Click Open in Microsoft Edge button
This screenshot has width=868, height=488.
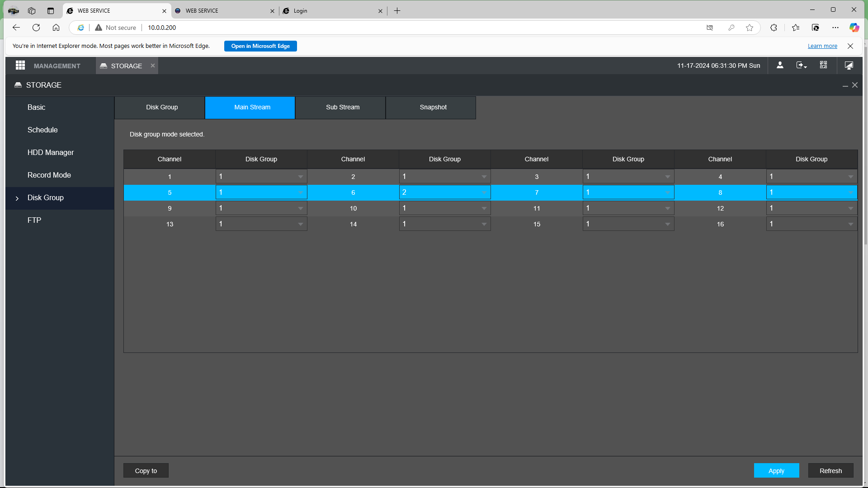click(x=260, y=46)
